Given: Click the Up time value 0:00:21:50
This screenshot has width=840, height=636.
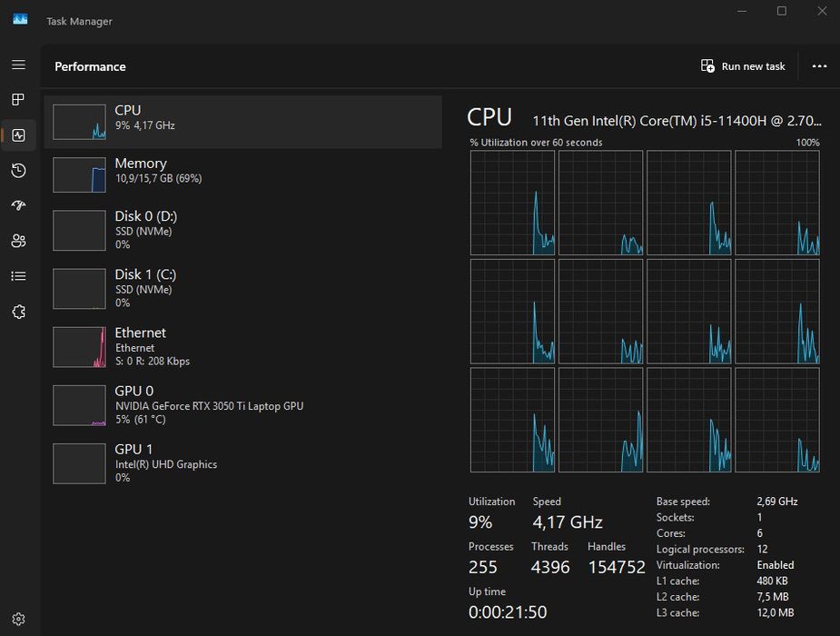Looking at the screenshot, I should (x=508, y=611).
